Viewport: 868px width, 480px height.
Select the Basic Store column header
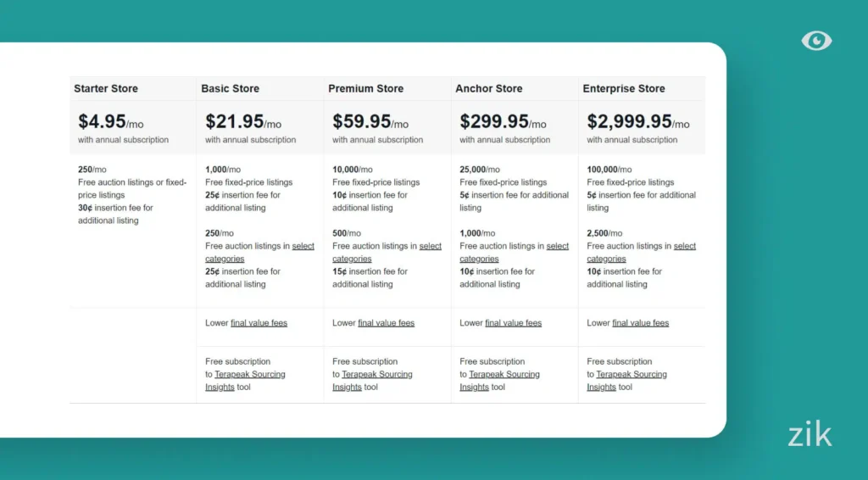(231, 88)
